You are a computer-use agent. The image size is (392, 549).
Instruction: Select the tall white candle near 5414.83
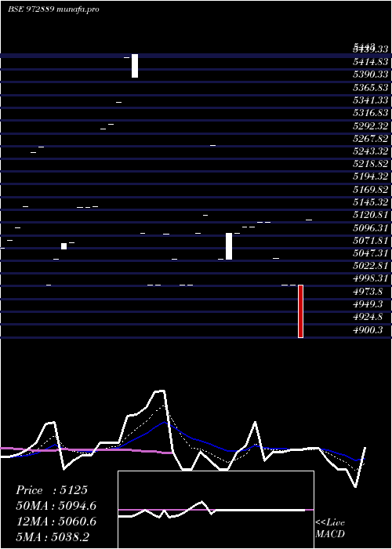[x=135, y=66]
